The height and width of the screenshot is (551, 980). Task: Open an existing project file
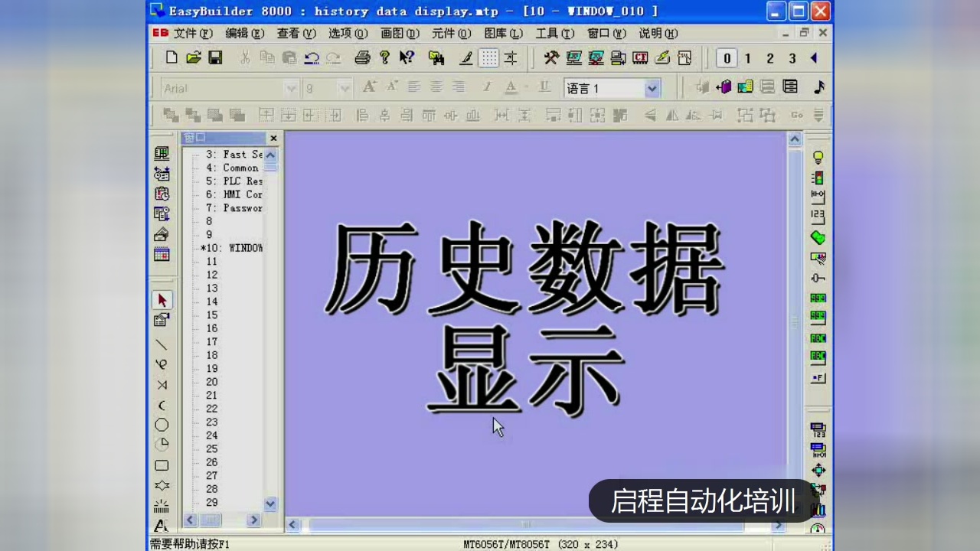point(193,57)
